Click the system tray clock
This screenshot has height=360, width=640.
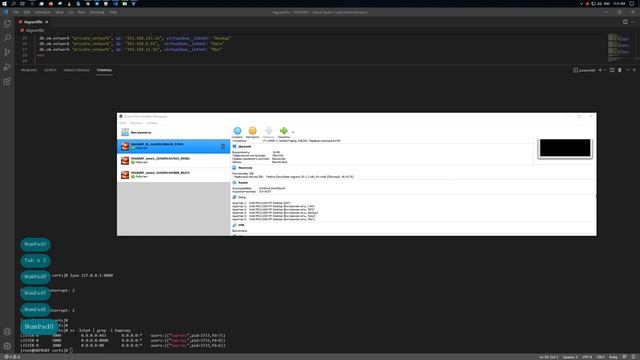coord(619,3)
